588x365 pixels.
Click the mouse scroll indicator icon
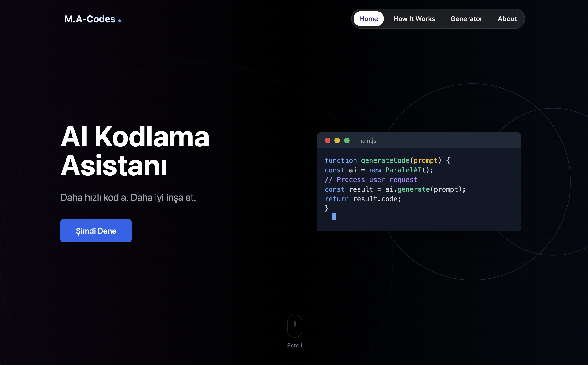click(x=294, y=326)
